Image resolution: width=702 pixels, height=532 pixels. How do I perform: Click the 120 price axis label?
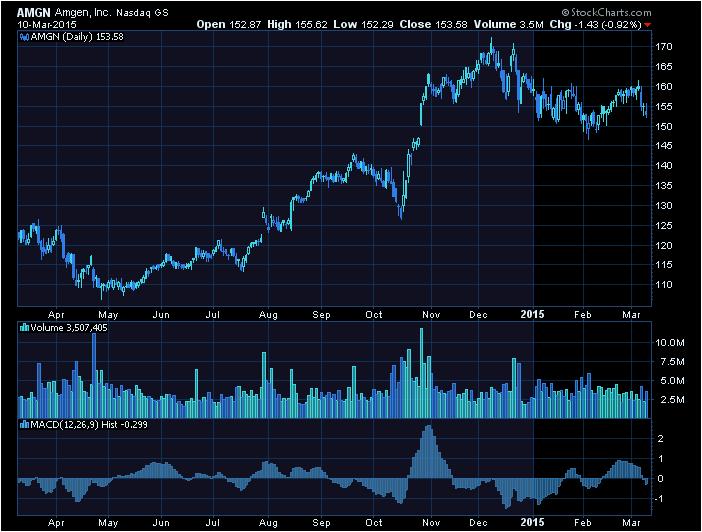664,245
